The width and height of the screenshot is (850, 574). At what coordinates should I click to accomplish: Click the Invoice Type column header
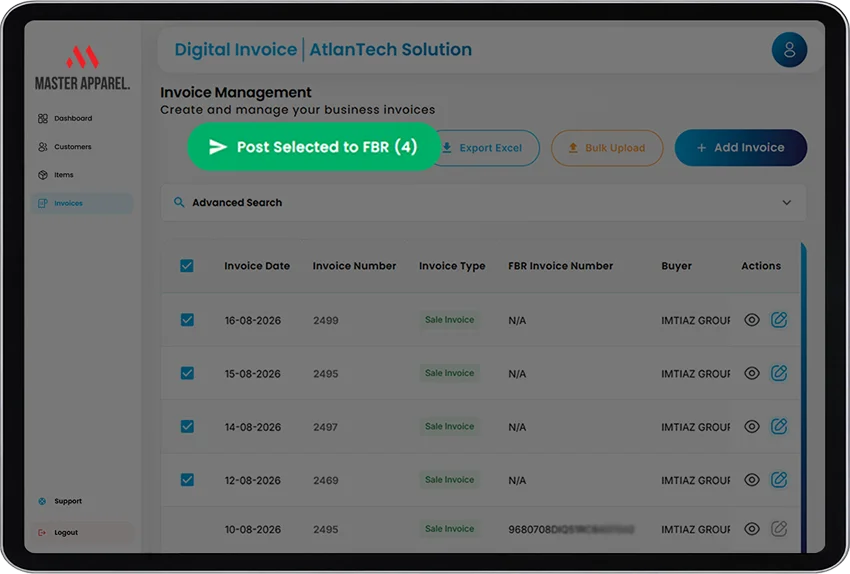click(452, 266)
